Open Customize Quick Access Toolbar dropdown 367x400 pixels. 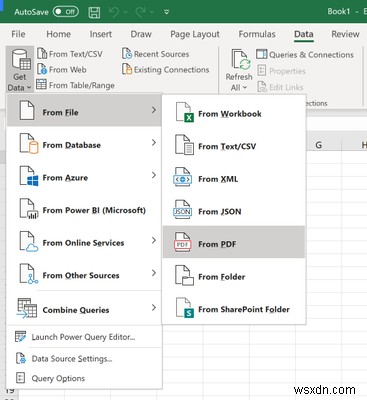click(x=166, y=12)
